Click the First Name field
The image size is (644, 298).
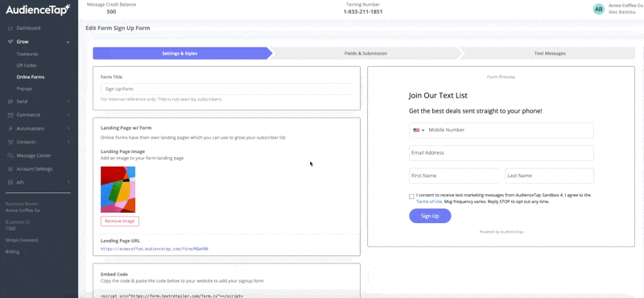(454, 176)
